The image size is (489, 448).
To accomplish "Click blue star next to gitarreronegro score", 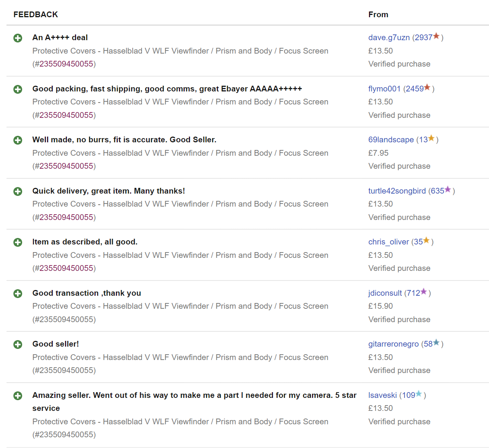I will [436, 342].
